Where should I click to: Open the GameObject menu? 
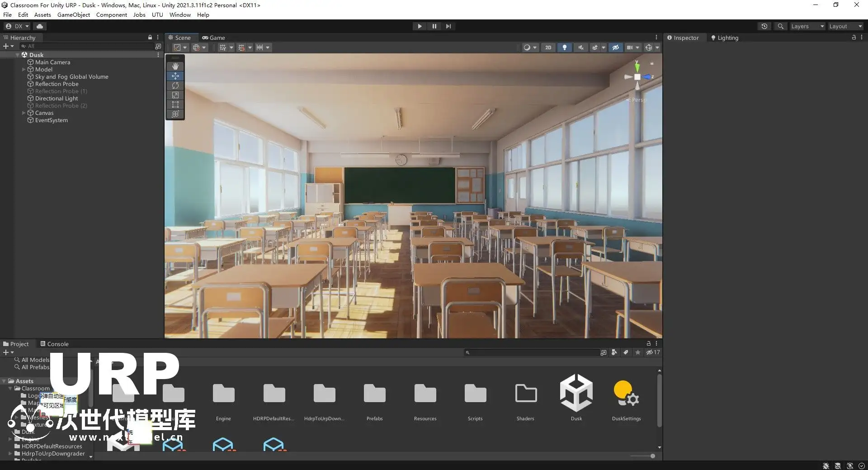click(x=73, y=15)
